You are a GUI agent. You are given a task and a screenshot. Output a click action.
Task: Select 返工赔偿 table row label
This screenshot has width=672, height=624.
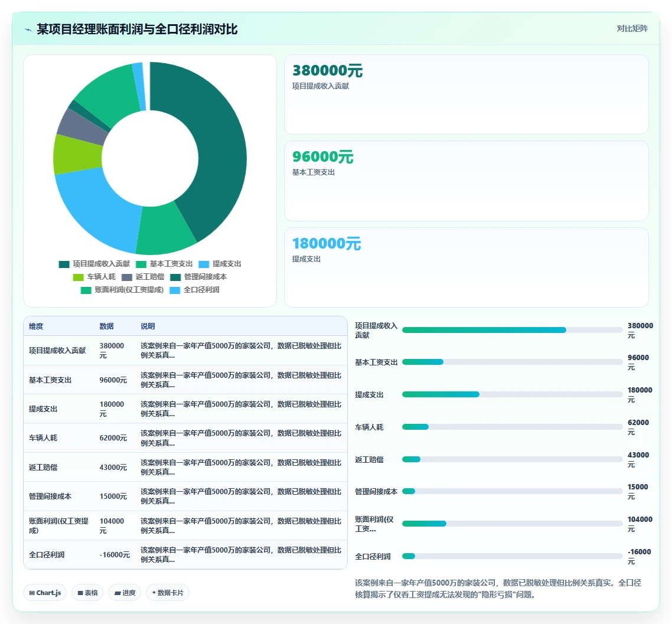pos(43,467)
